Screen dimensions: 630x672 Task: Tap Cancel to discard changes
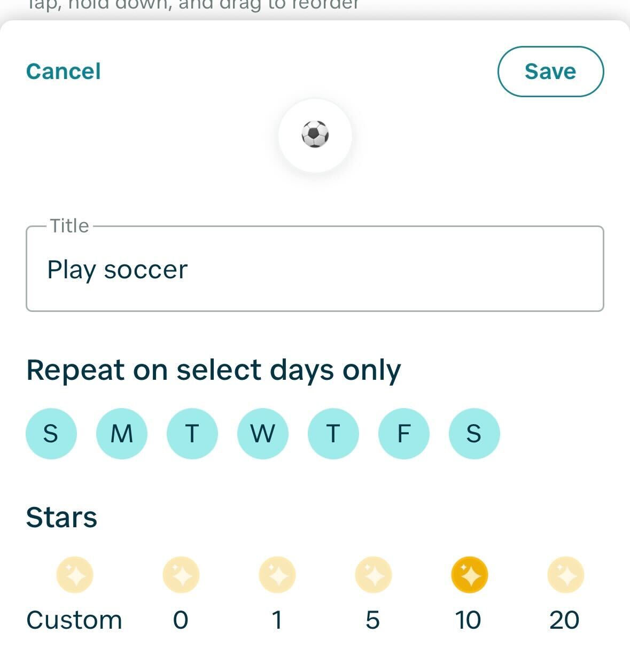pyautogui.click(x=64, y=72)
